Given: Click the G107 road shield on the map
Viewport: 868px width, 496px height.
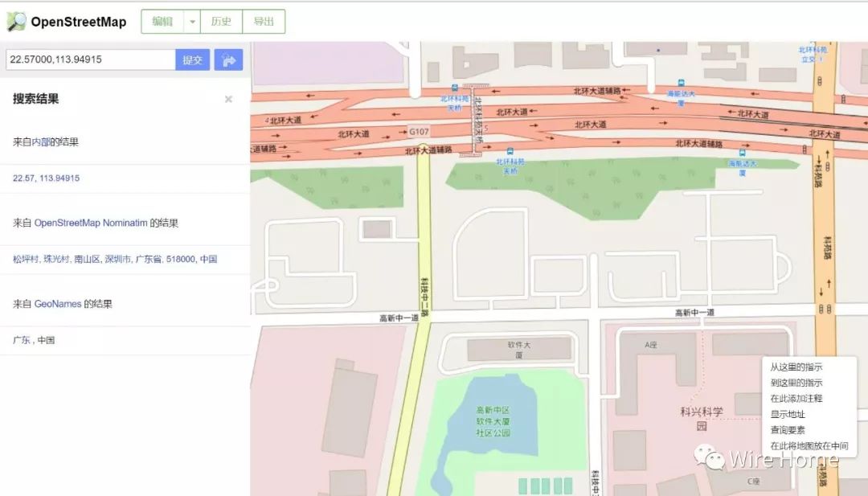Looking at the screenshot, I should pyautogui.click(x=419, y=132).
